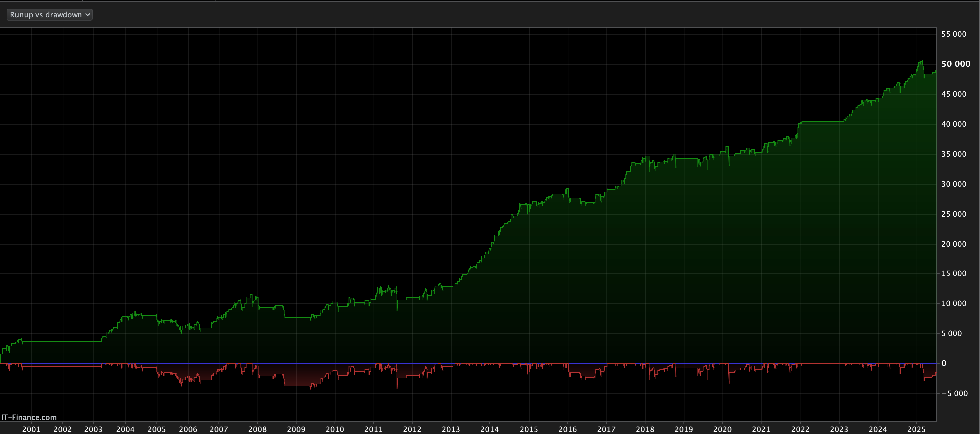Click the 2008 year label on time axis

coord(258,429)
